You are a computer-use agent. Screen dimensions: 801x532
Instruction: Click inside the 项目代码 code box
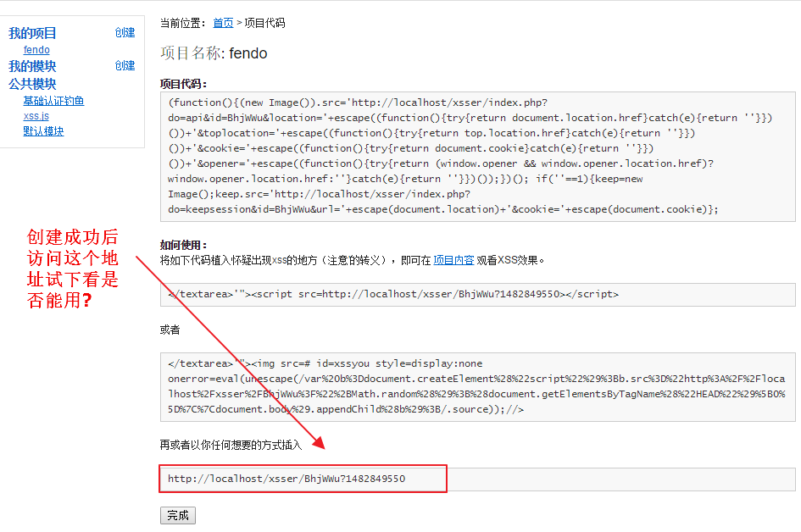(478, 156)
